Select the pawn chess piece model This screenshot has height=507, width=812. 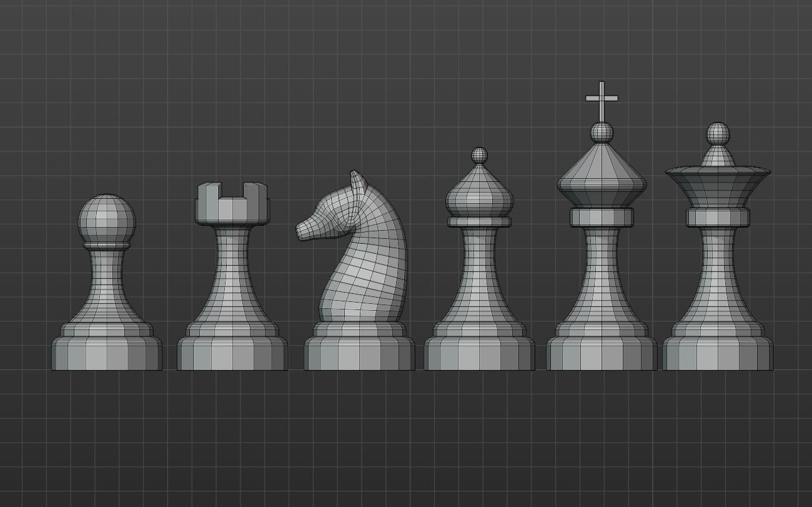(107, 283)
